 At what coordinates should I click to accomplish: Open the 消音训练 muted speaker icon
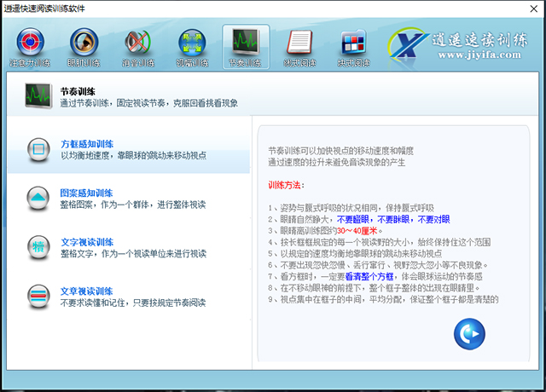[138, 43]
